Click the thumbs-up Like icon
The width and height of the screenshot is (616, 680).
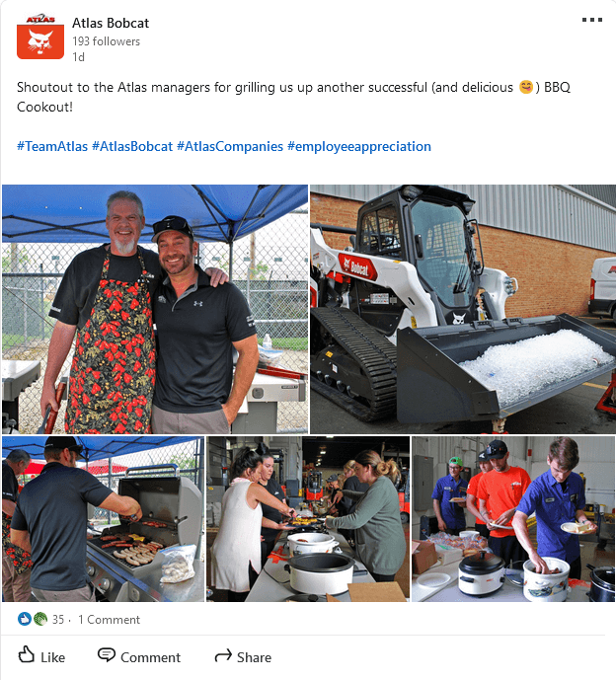click(26, 655)
